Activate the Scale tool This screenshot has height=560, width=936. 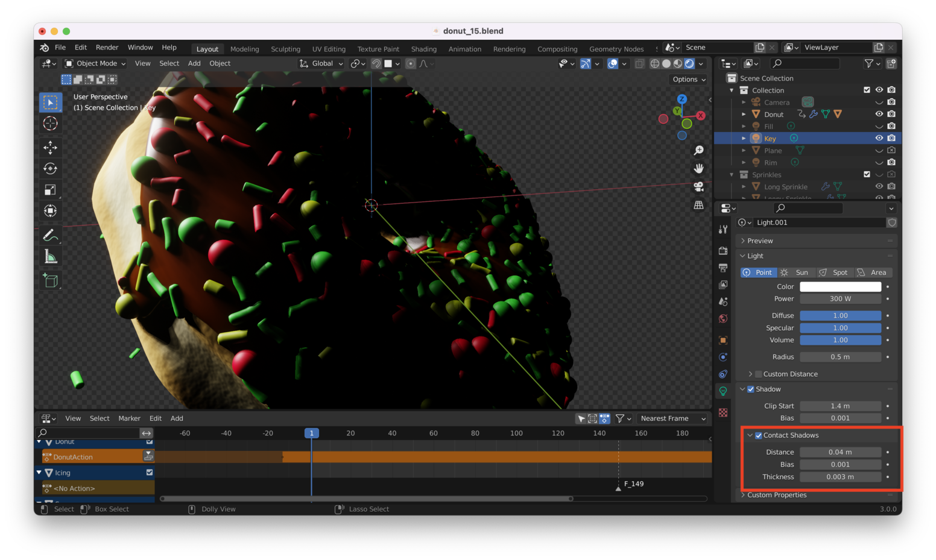click(51, 190)
